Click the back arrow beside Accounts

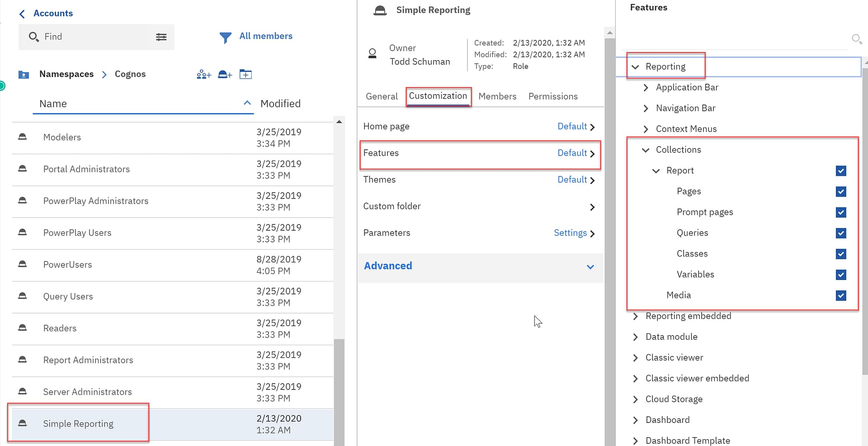click(x=22, y=14)
